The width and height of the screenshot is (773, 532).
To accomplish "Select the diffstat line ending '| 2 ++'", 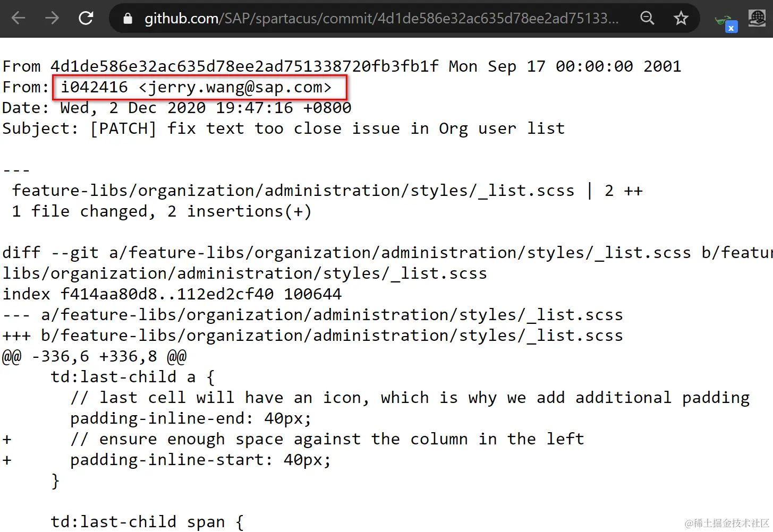I will point(327,191).
